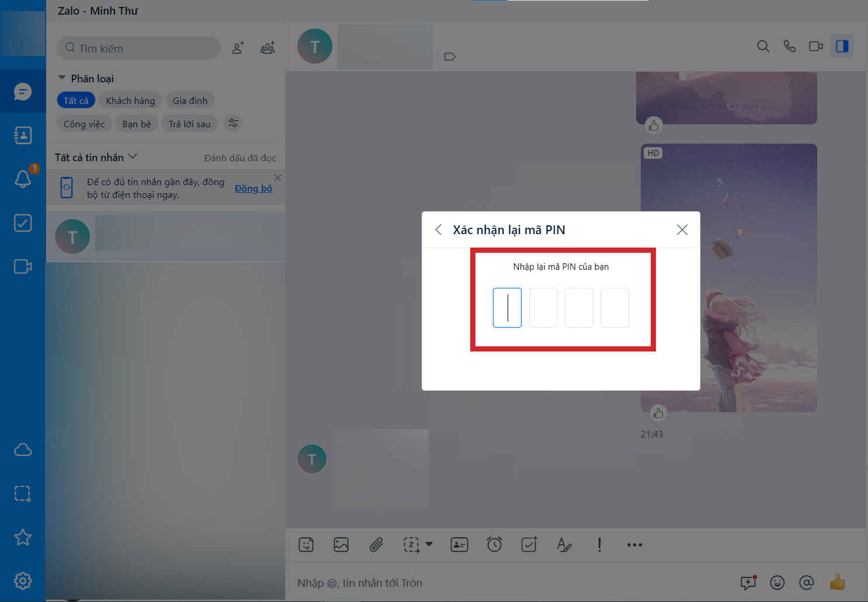Open Cloud storage in sidebar
Viewport: 868px width, 602px height.
[x=23, y=450]
